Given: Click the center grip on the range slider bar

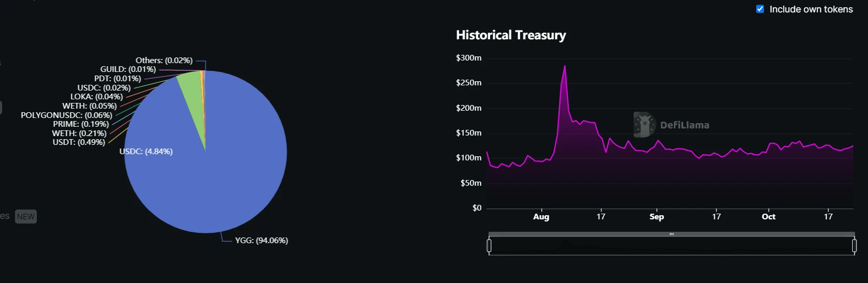Looking at the screenshot, I should tap(671, 234).
